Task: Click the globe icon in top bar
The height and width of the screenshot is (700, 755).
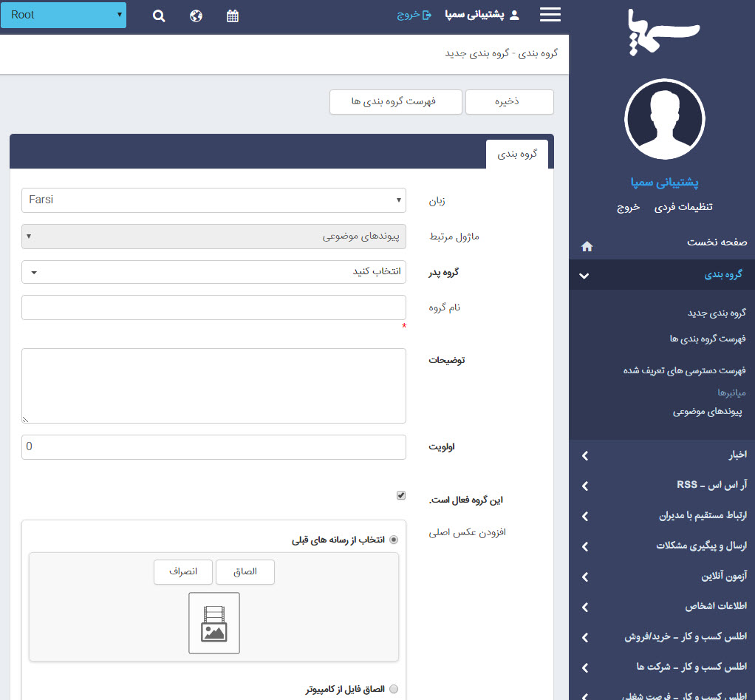Action: click(x=196, y=16)
